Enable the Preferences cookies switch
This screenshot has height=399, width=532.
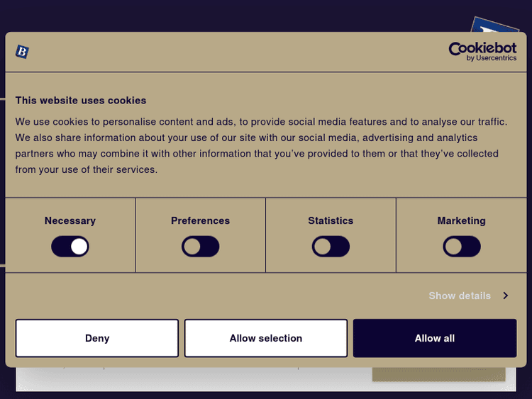tap(201, 247)
